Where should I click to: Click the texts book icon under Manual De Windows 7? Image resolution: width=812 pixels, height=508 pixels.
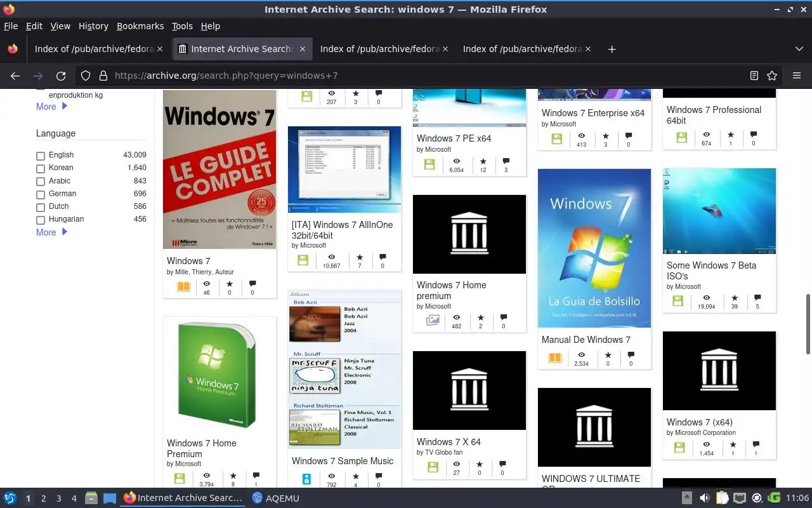coord(554,358)
